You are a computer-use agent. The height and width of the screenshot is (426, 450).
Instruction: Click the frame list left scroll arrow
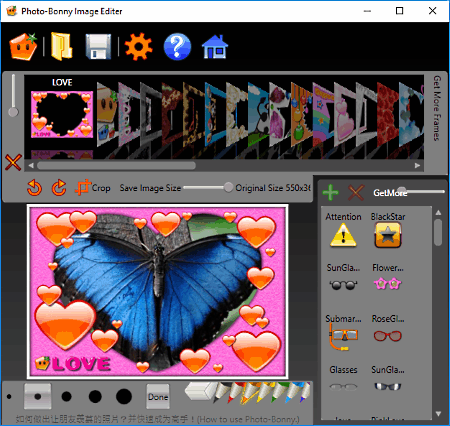pyautogui.click(x=31, y=165)
